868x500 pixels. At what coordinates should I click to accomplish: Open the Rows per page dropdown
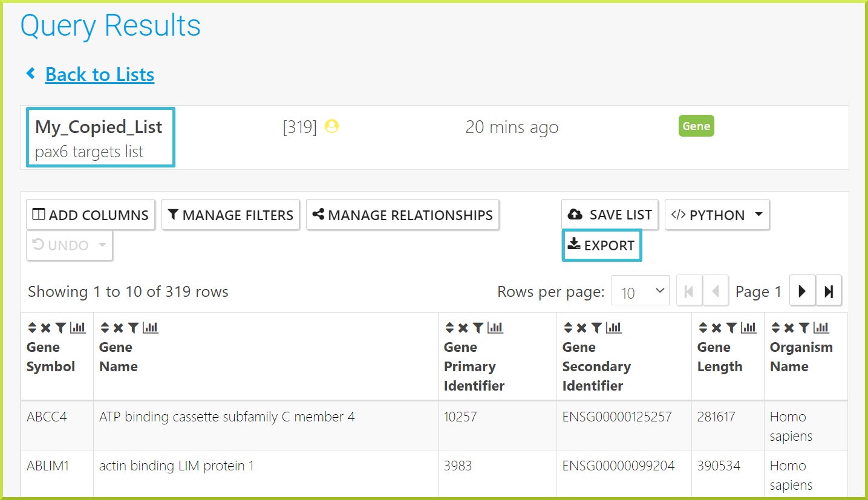[641, 291]
